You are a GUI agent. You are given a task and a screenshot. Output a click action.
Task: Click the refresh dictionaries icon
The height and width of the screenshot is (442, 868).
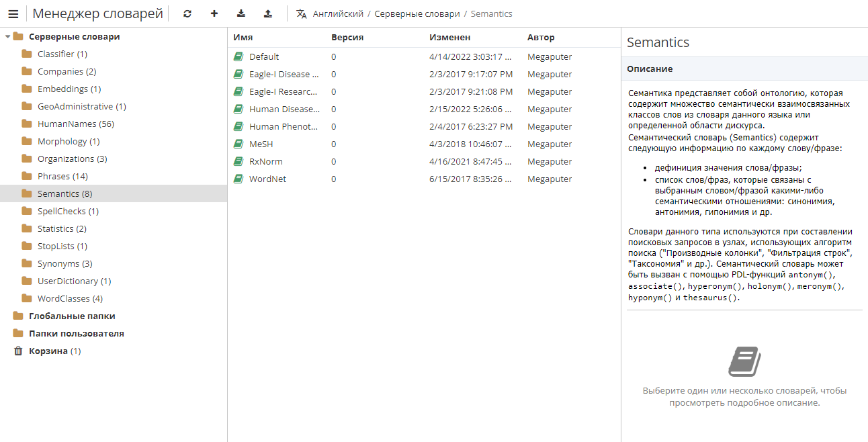pyautogui.click(x=187, y=13)
